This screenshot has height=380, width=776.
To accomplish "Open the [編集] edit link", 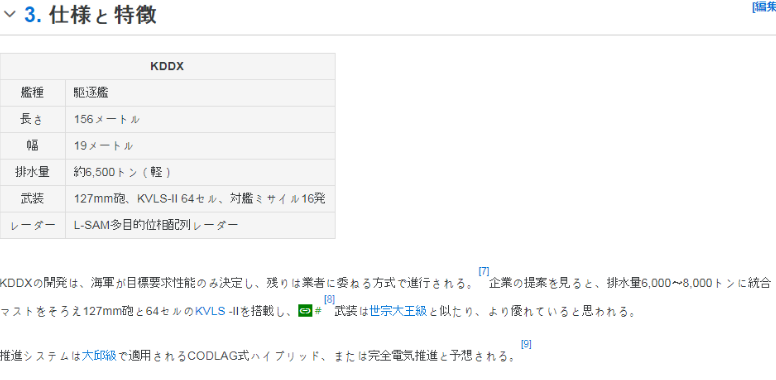I will (x=764, y=6).
